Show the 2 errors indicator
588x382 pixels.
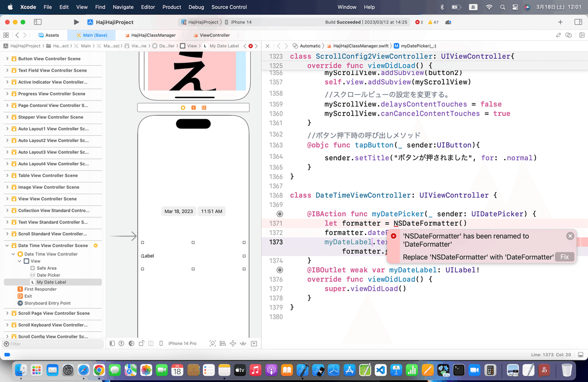coord(419,22)
